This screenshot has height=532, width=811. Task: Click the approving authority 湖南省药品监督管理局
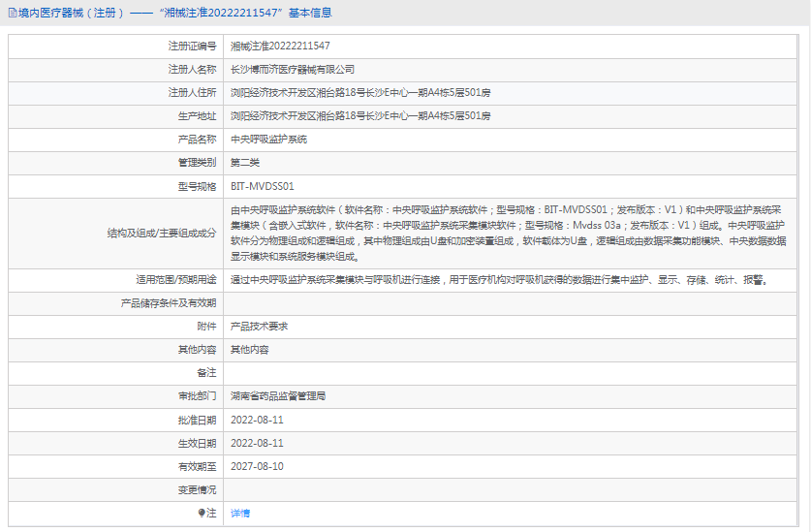tap(278, 396)
